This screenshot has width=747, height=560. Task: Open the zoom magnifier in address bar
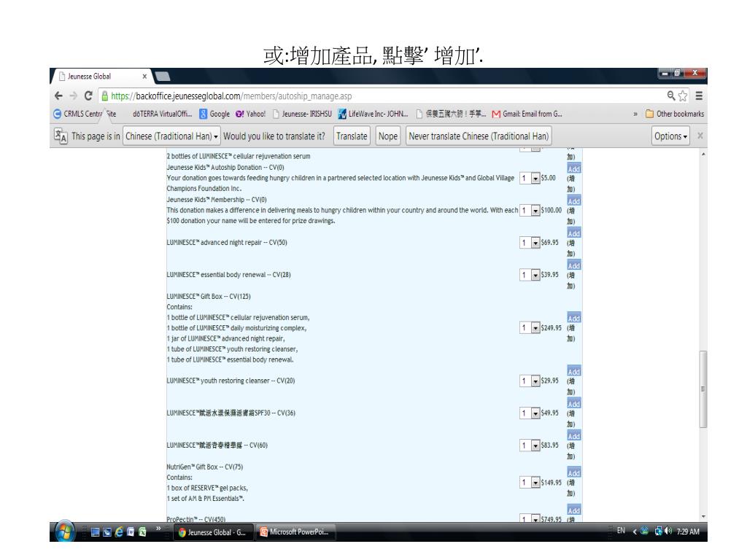click(671, 96)
